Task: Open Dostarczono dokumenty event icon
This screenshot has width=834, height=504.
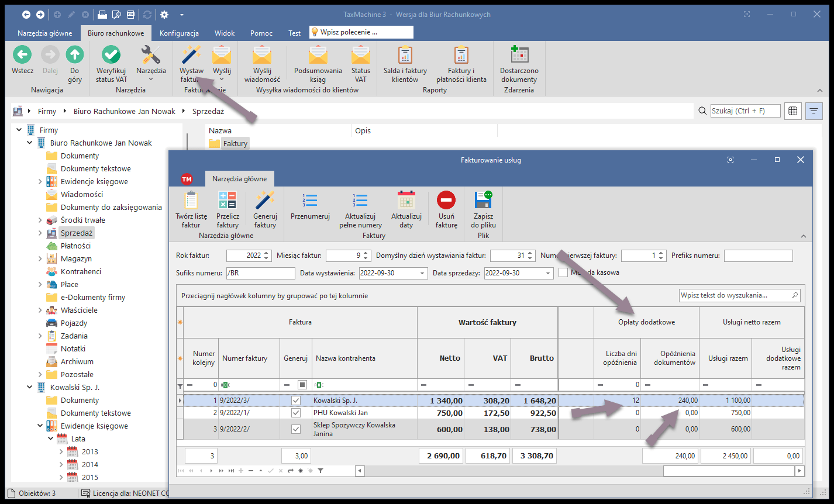Action: click(x=518, y=56)
